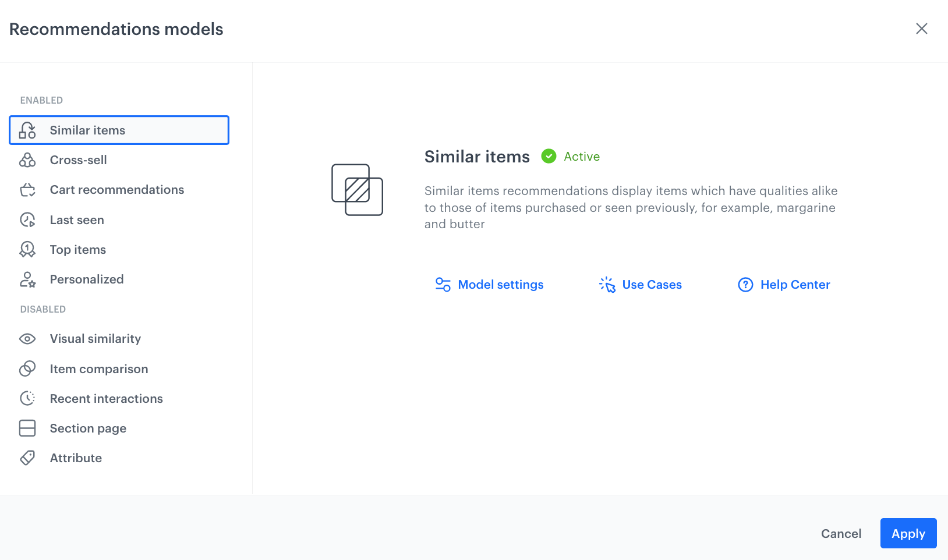Click the Model settings sliders icon

point(443,284)
